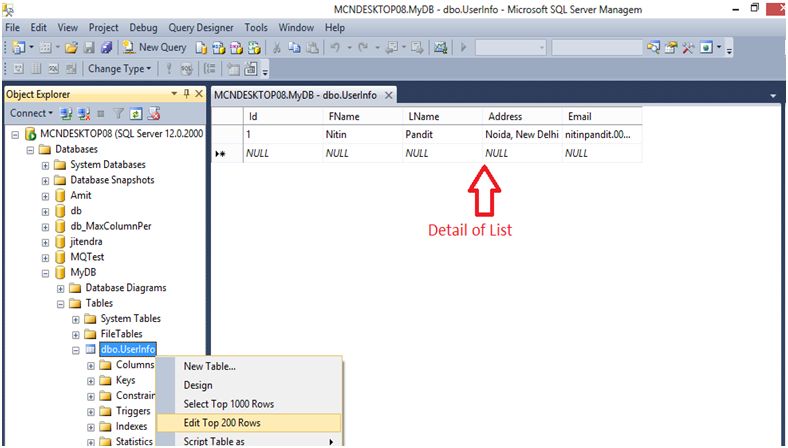Image resolution: width=788 pixels, height=448 pixels.
Task: Choose Select Top 1000 Rows
Action: [249, 404]
